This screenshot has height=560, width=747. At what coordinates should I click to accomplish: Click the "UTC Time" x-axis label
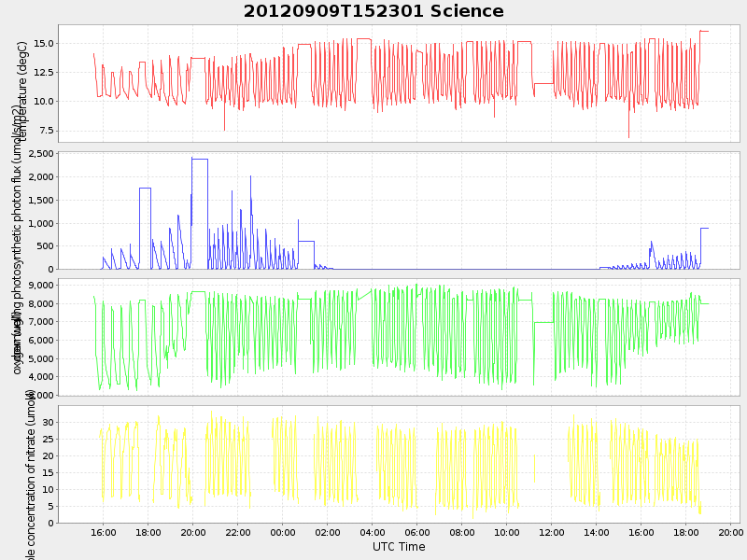click(x=399, y=547)
